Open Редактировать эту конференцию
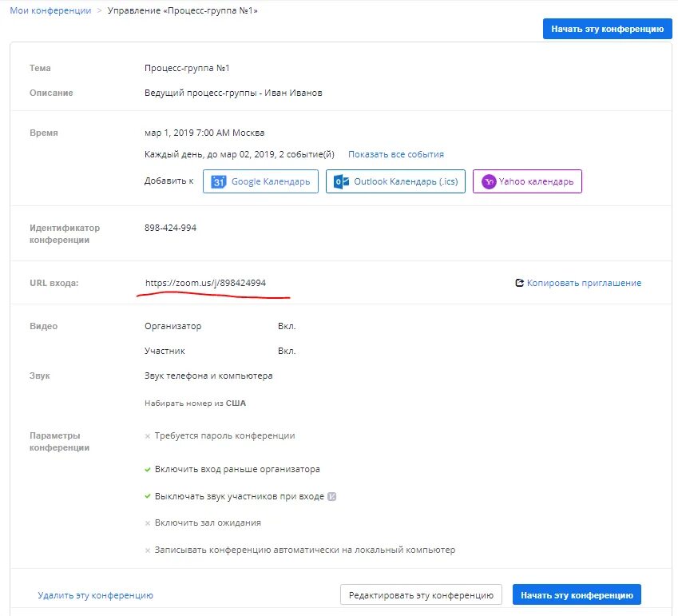This screenshot has width=678, height=616. (x=421, y=594)
